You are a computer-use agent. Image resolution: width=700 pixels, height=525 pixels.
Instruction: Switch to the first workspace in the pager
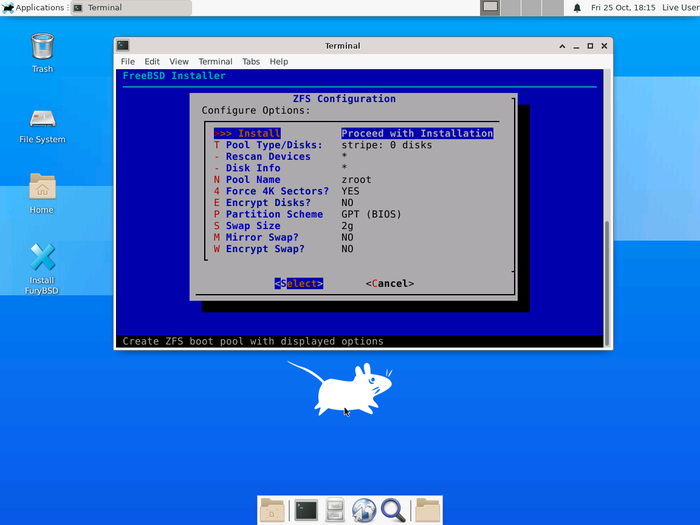pos(490,7)
